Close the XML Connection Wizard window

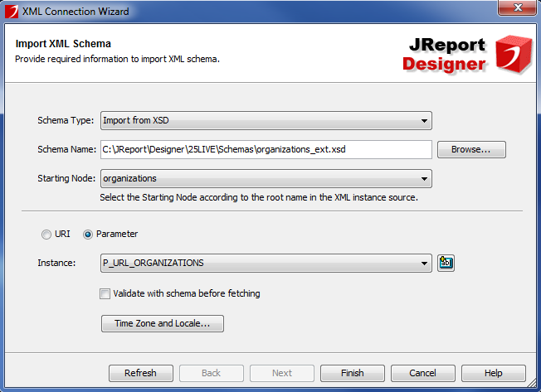point(518,7)
